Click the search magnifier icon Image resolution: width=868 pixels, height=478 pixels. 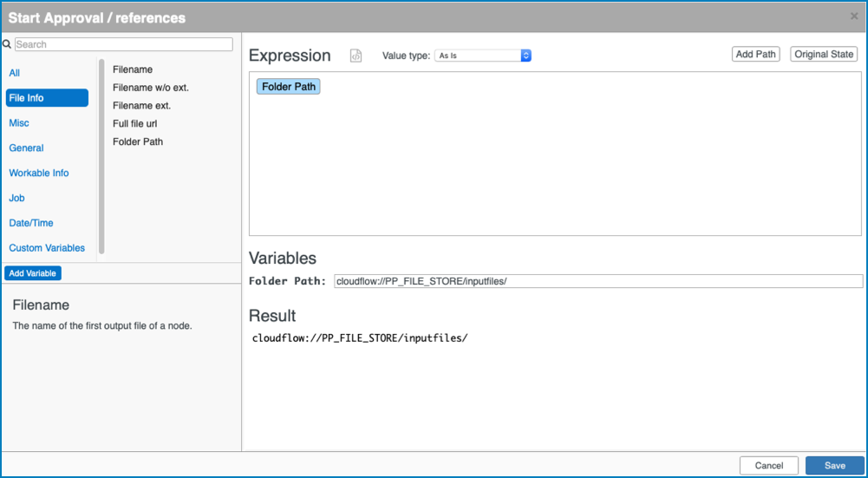pyautogui.click(x=7, y=44)
